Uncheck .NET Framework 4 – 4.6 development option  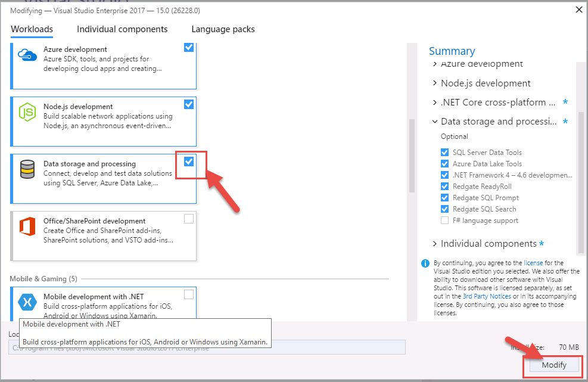(x=444, y=175)
